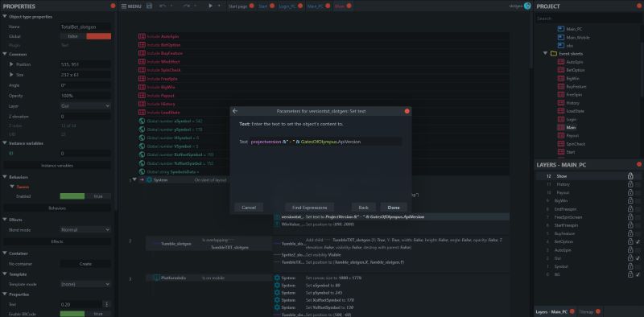The height and width of the screenshot is (317, 644).
Task: Click the redo arrow icon
Action: tap(187, 6)
